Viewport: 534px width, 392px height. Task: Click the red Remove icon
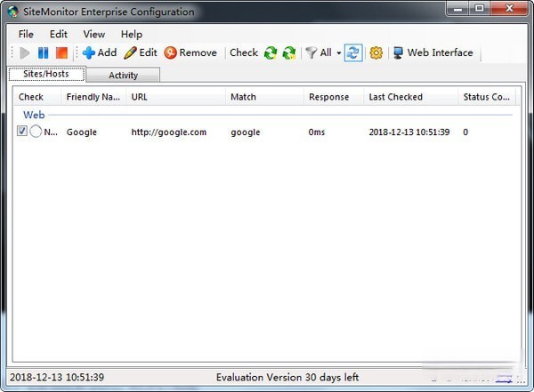coord(170,52)
